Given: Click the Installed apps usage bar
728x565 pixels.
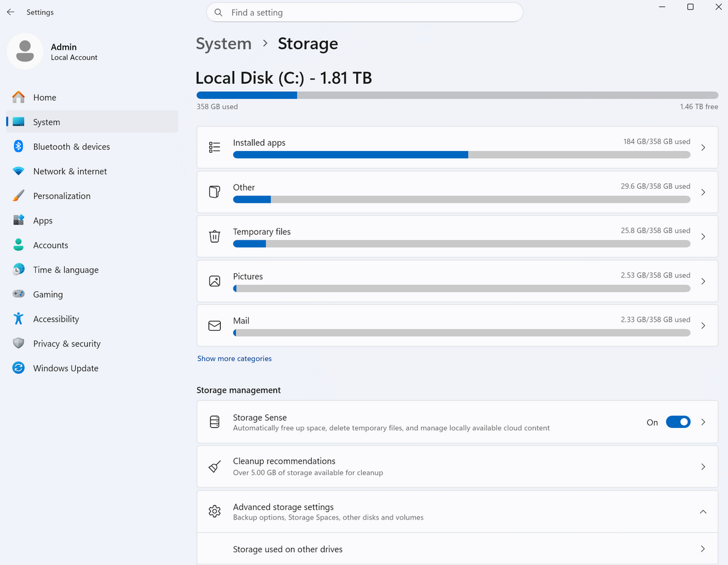Looking at the screenshot, I should click(x=462, y=155).
